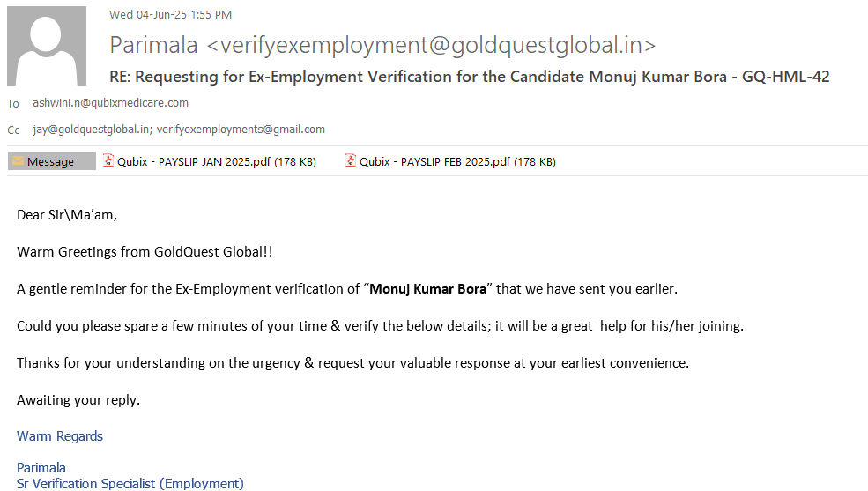Click the PDF icon of the JAN payslip
This screenshot has height=491, width=868.
108,161
